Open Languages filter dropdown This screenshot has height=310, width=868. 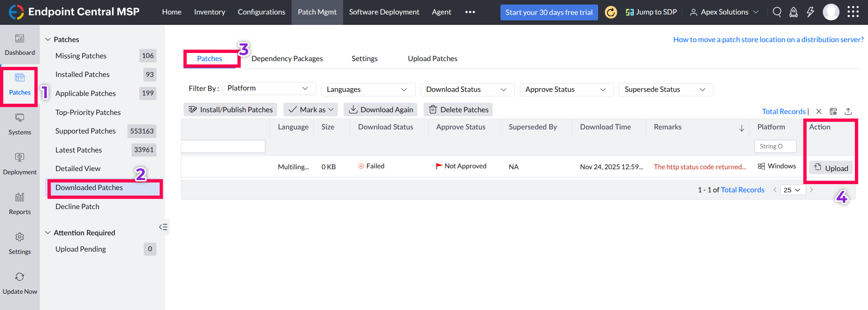(368, 90)
